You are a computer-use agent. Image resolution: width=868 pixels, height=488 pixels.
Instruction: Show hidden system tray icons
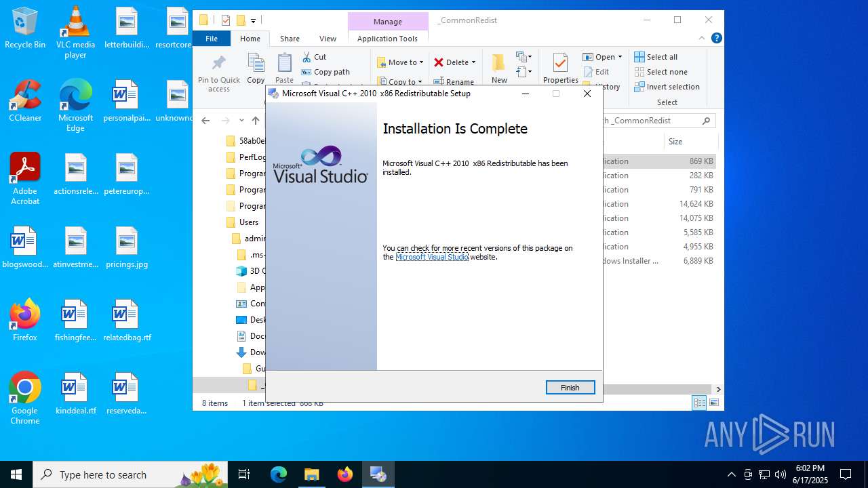click(731, 474)
